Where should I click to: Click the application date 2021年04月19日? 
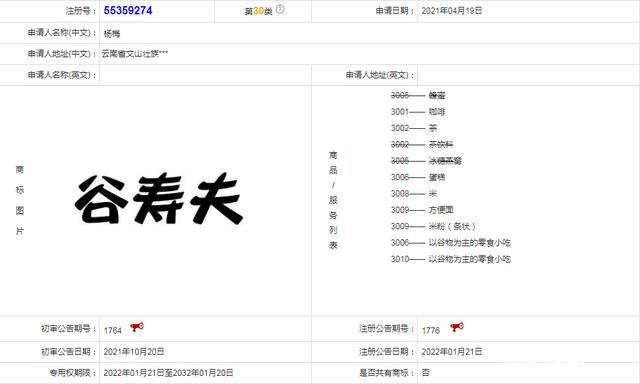451,11
